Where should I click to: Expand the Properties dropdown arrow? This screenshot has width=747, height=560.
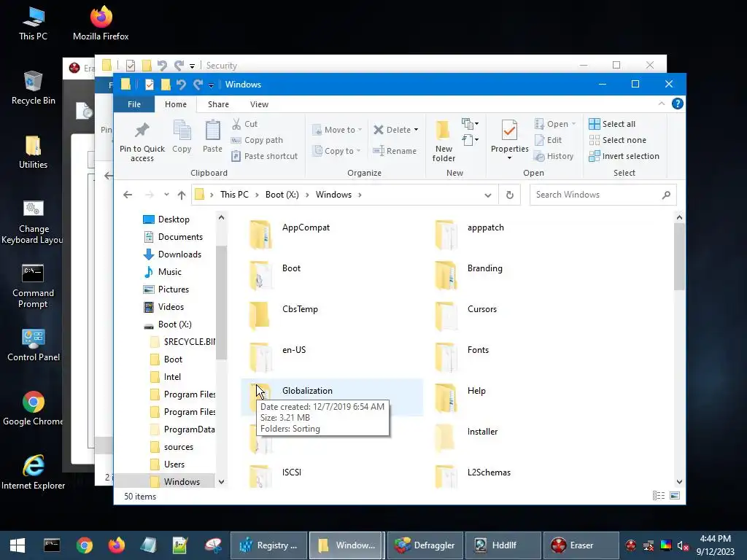click(509, 158)
